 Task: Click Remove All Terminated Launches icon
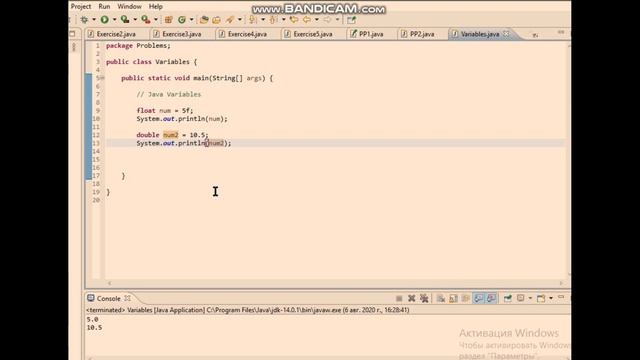tap(424, 298)
